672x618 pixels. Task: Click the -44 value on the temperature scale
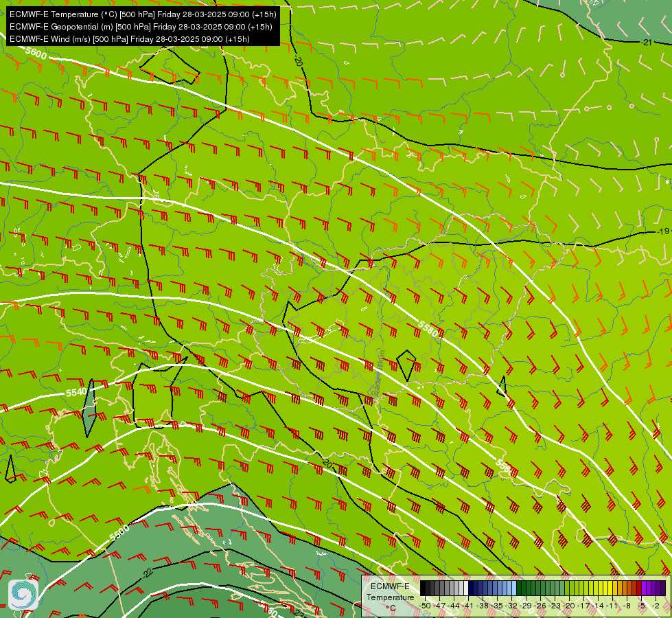click(454, 606)
